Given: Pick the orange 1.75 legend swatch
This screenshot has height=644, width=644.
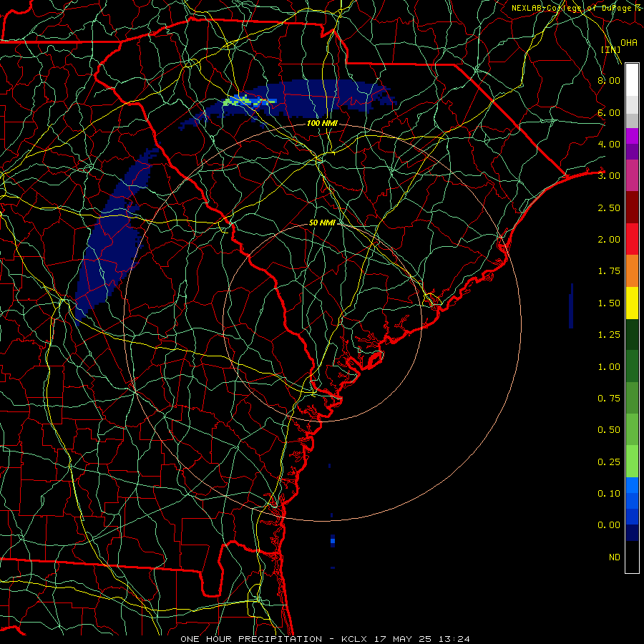Looking at the screenshot, I should click(x=632, y=271).
